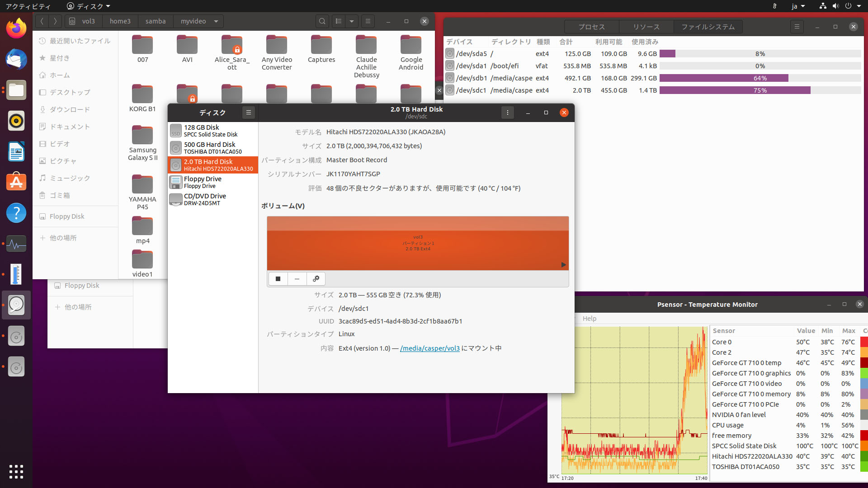
Task: Toggle list view in the file manager
Action: pyautogui.click(x=339, y=21)
